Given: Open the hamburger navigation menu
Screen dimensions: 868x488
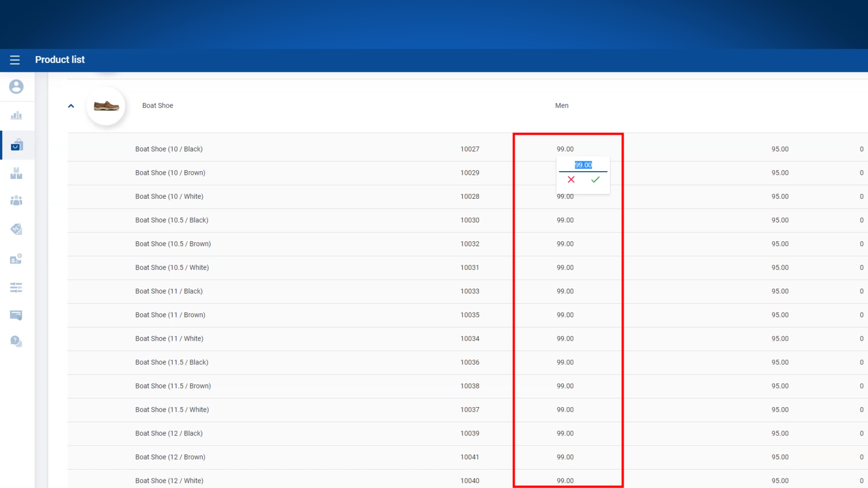Looking at the screenshot, I should click(15, 60).
